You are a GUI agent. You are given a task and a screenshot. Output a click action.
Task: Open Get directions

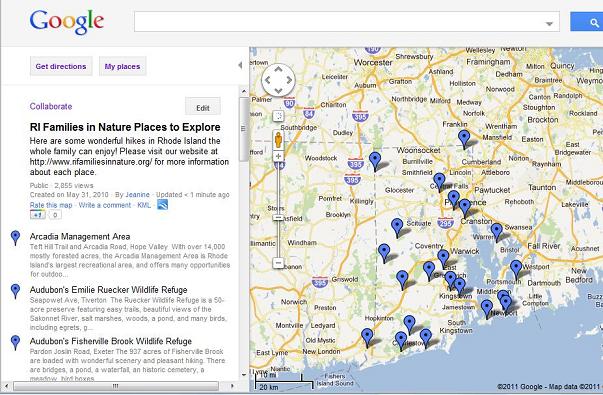click(x=61, y=67)
